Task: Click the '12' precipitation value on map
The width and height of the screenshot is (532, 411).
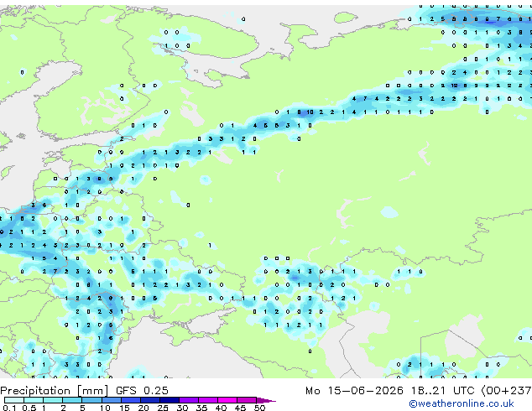Action: coord(454,86)
